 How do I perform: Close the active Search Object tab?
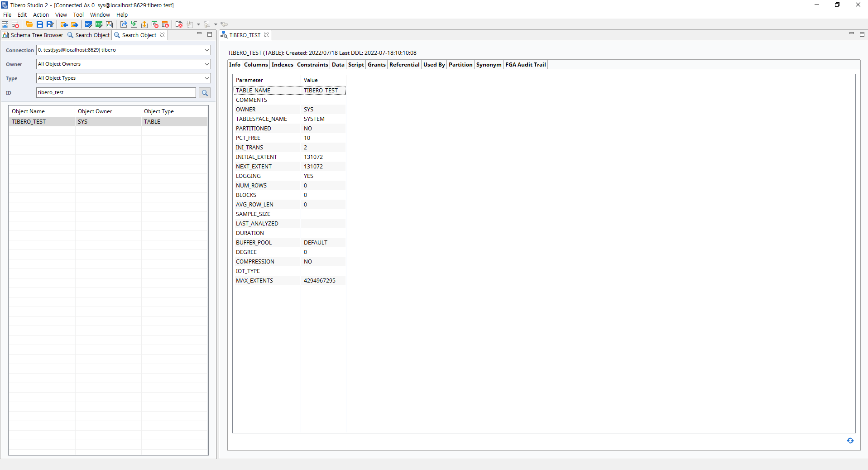click(162, 35)
